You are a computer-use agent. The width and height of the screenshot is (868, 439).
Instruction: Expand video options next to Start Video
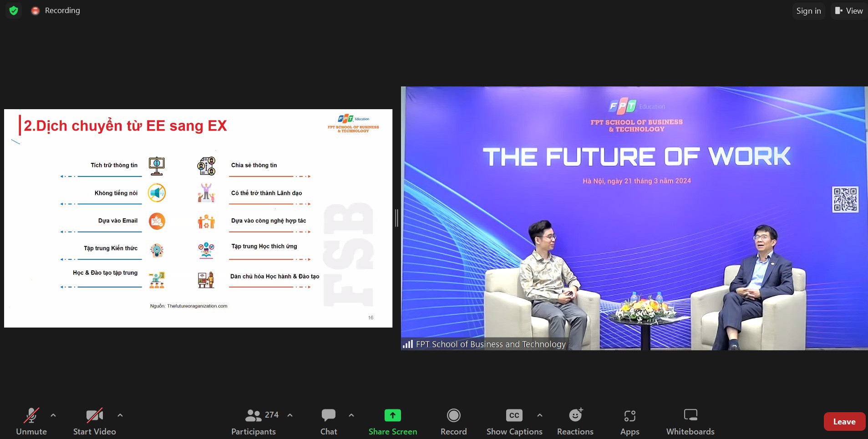(x=120, y=415)
